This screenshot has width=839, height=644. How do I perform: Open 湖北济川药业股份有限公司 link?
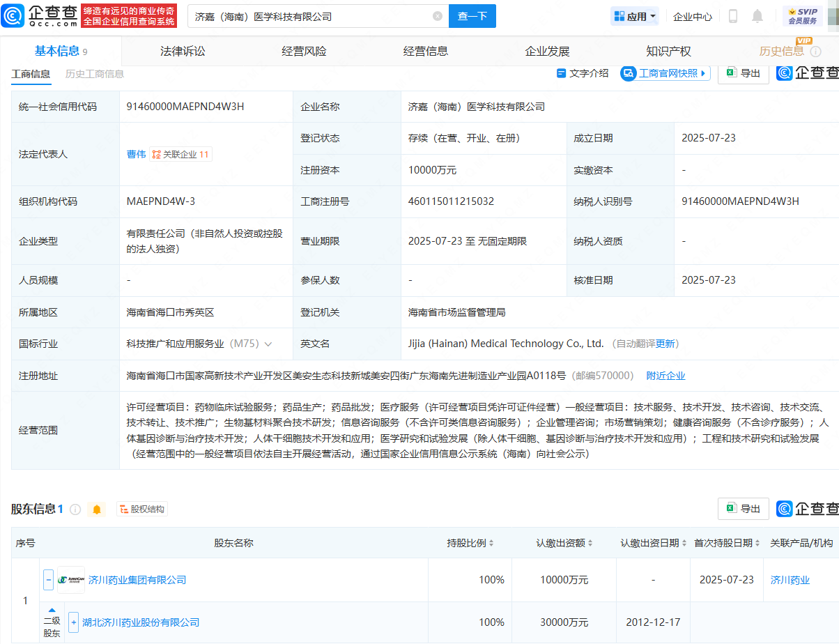pyautogui.click(x=141, y=622)
